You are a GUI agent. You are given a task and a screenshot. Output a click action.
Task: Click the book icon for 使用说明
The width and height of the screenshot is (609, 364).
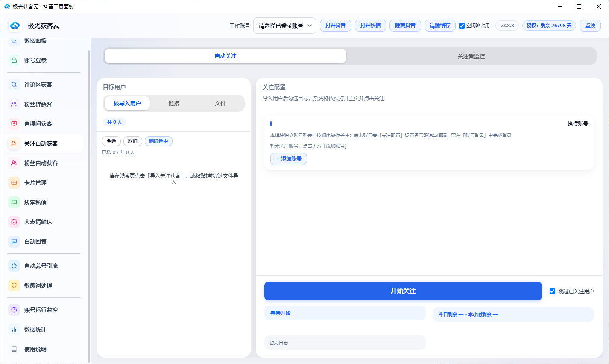[x=14, y=349]
